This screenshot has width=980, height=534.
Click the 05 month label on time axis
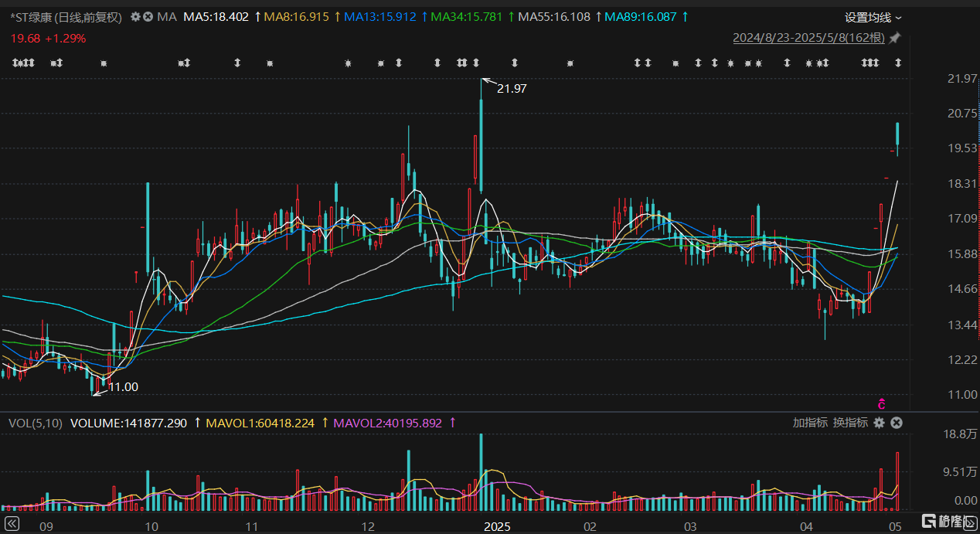pyautogui.click(x=896, y=525)
